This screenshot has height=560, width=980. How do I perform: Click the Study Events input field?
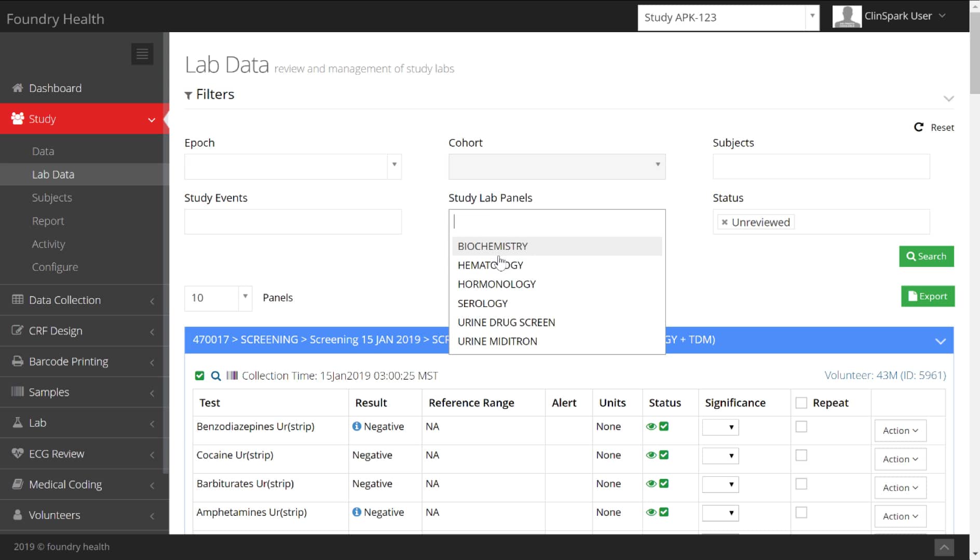pyautogui.click(x=293, y=222)
